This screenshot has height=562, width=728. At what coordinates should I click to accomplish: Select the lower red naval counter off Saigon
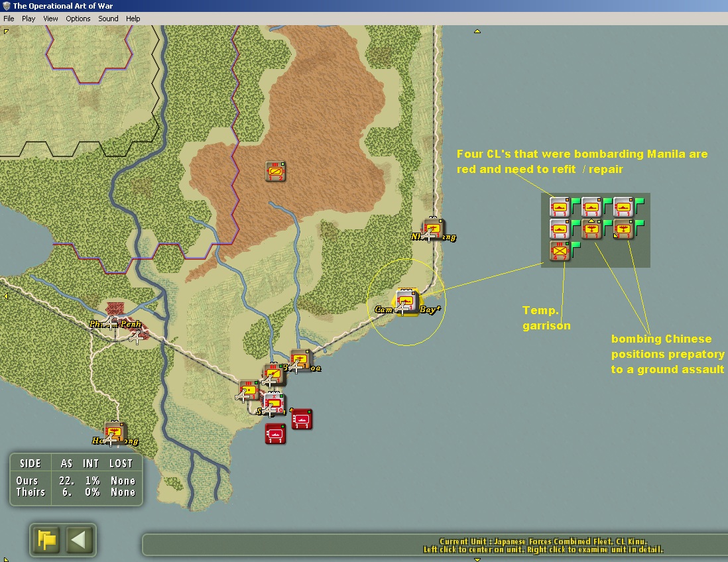point(275,434)
